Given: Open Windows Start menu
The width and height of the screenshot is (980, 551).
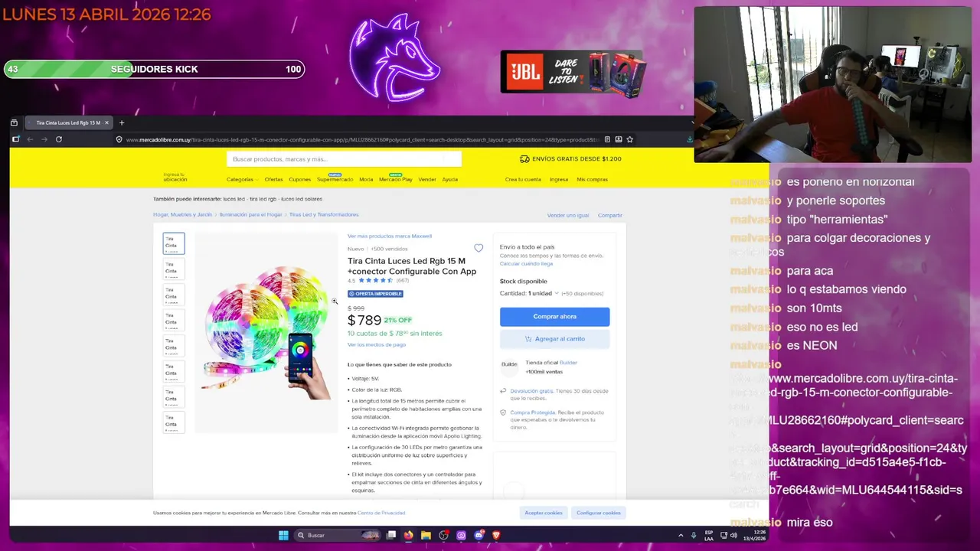Looking at the screenshot, I should point(283,535).
